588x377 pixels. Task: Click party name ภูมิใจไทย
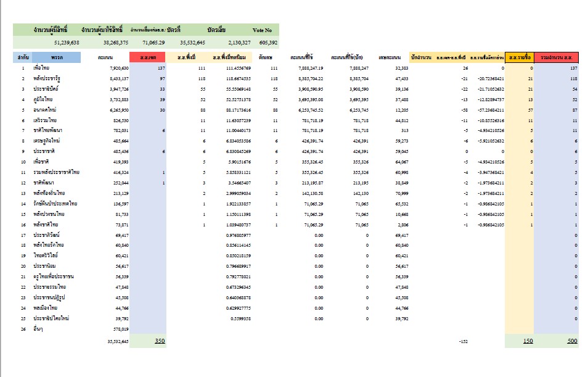43,99
